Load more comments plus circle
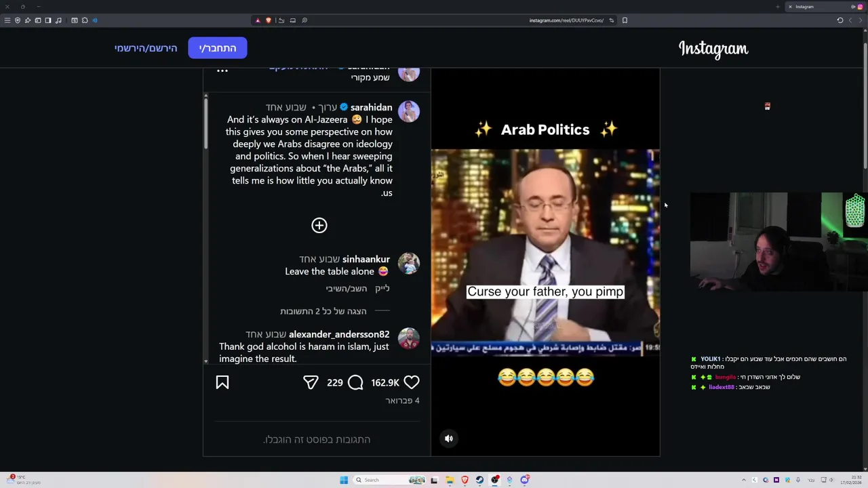The height and width of the screenshot is (488, 868). tap(319, 225)
